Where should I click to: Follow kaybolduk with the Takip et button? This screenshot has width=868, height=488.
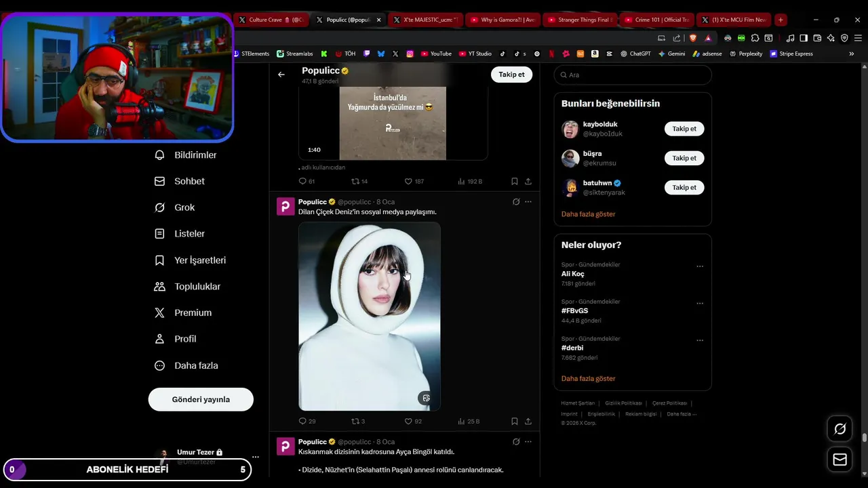tap(684, 129)
